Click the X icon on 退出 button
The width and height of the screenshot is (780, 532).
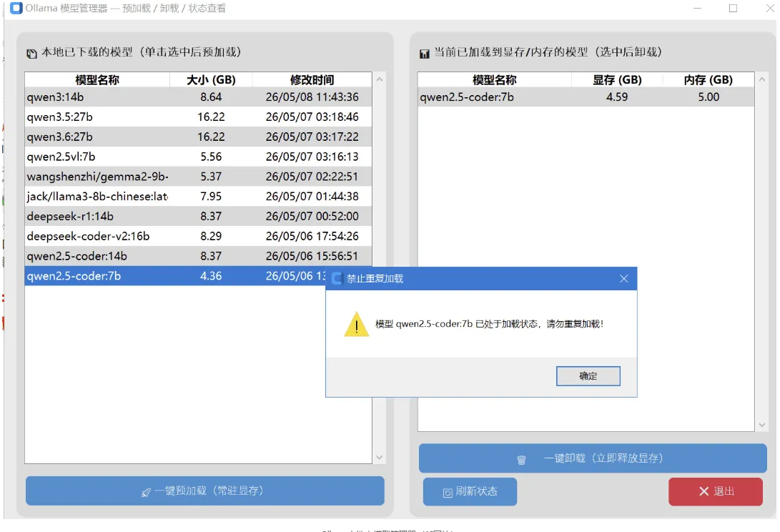704,492
